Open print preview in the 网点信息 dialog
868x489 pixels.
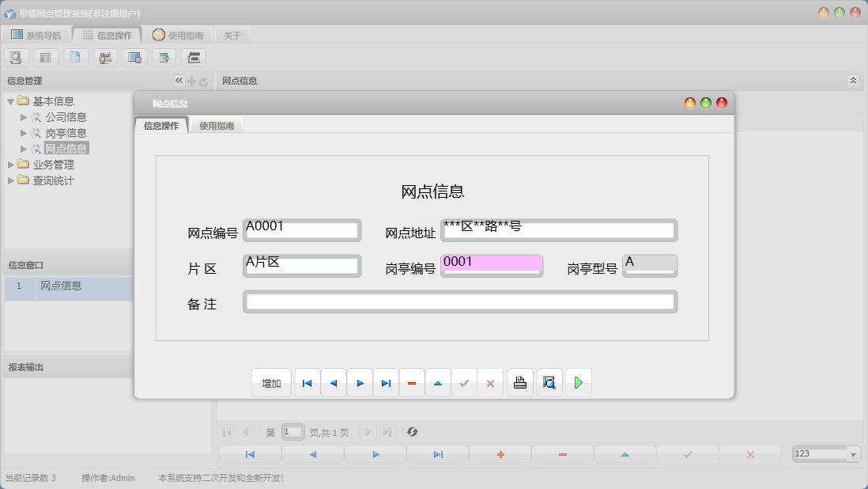(x=549, y=382)
